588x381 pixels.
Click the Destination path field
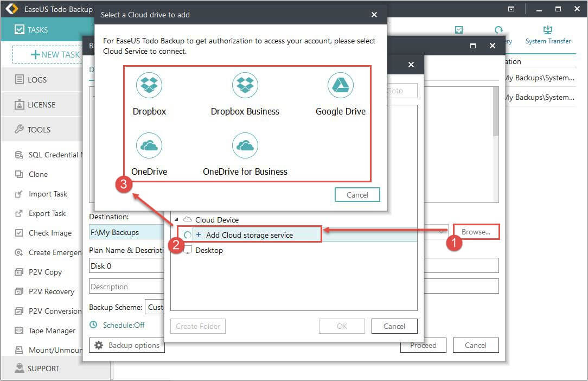pyautogui.click(x=126, y=232)
